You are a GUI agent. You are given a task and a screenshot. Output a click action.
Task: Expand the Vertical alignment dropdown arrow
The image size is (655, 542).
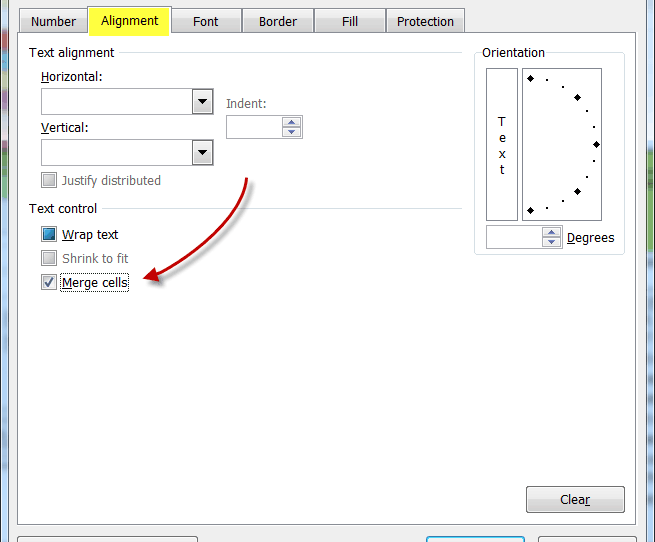pyautogui.click(x=203, y=152)
